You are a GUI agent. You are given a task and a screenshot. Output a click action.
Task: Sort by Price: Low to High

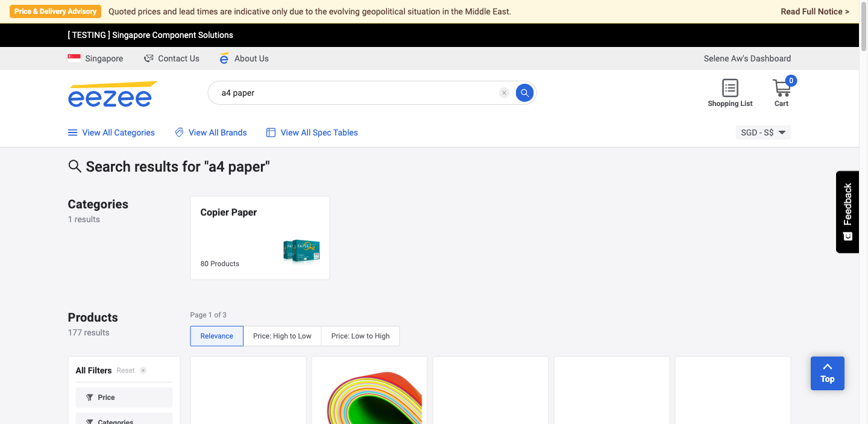(x=360, y=336)
